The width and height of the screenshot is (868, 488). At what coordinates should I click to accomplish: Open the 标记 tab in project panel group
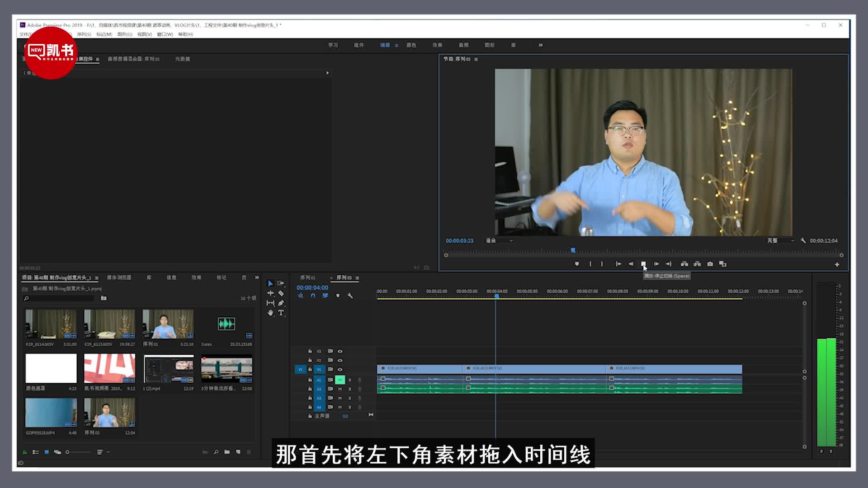coord(222,277)
